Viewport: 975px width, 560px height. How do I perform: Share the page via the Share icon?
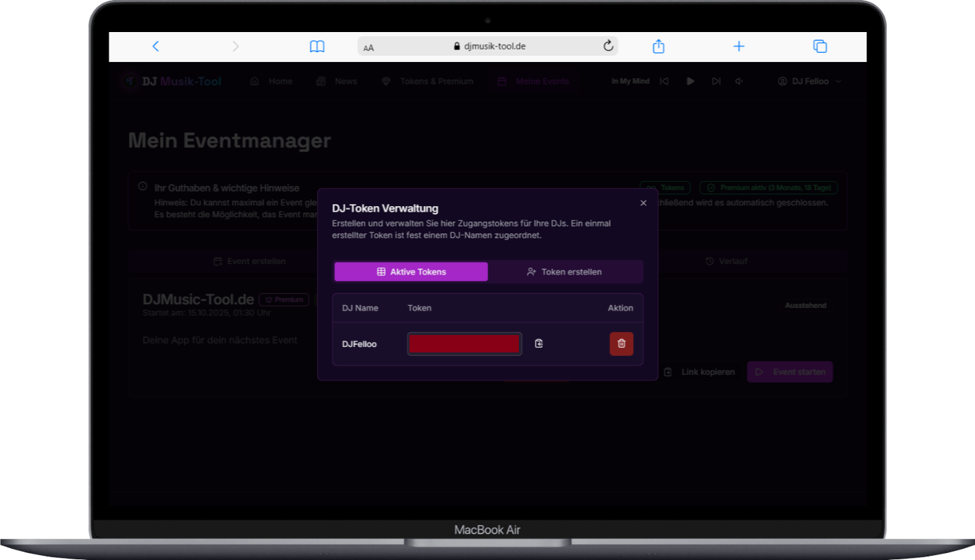(658, 46)
